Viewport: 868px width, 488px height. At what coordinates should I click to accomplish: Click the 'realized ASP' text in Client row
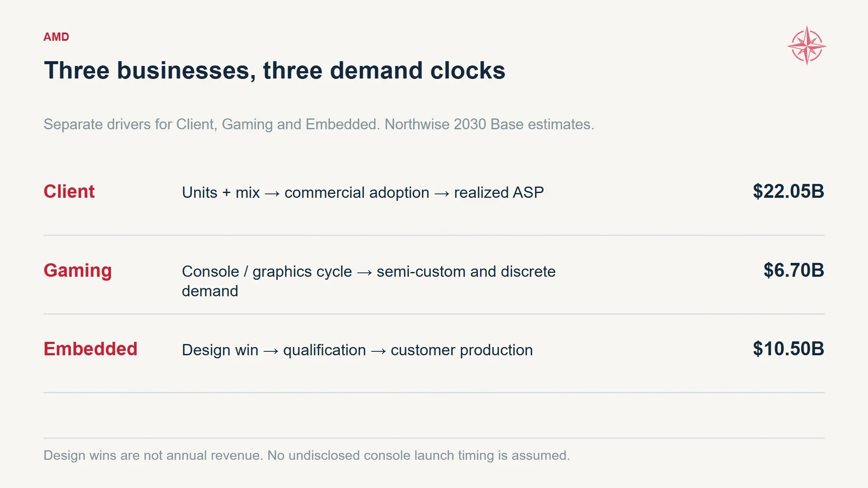click(499, 193)
